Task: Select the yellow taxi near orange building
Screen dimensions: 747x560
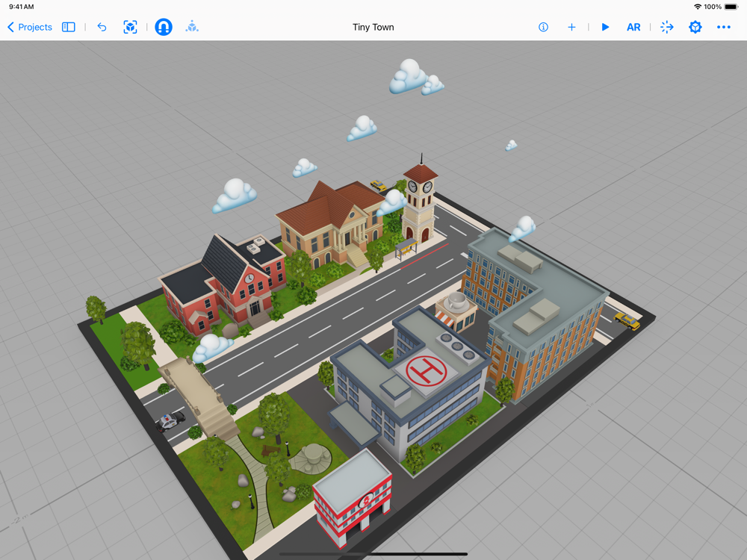Action: point(627,320)
